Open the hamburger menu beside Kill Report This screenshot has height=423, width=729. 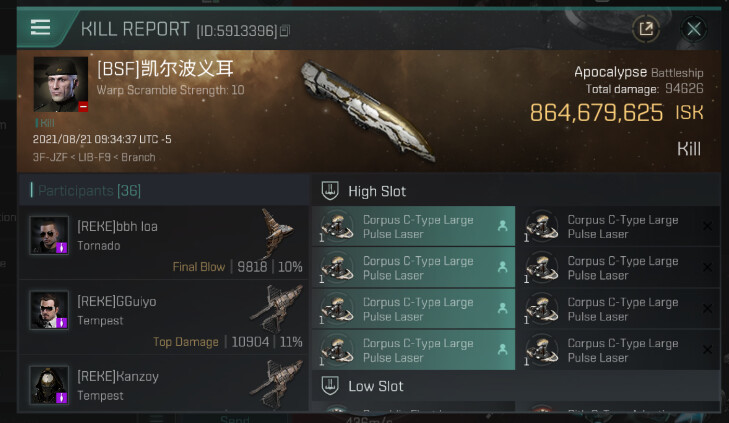click(x=40, y=27)
